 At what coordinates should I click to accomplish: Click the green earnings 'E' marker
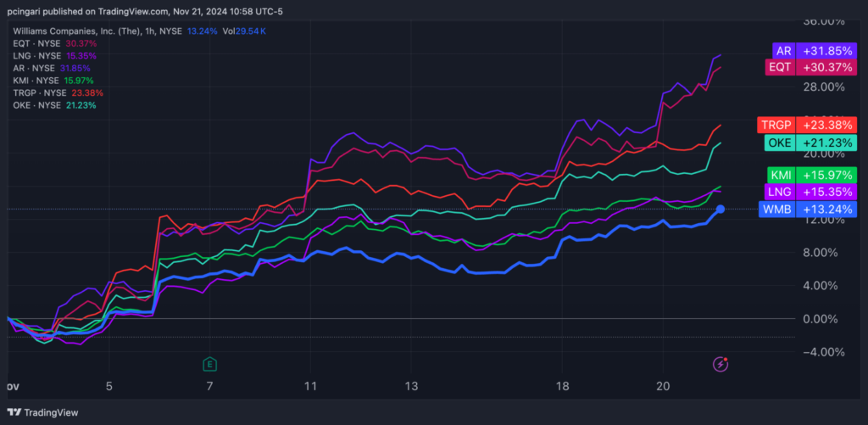[209, 365]
